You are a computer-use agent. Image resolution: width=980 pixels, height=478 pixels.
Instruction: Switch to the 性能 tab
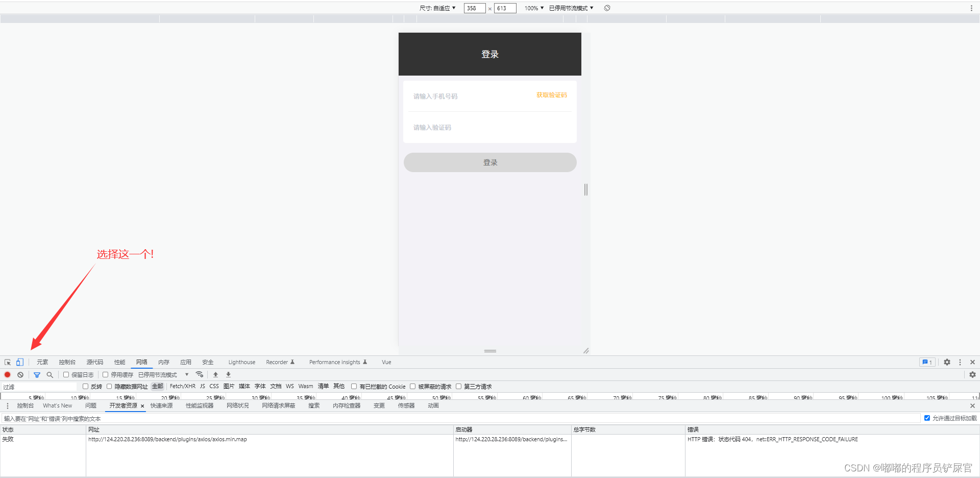point(119,362)
